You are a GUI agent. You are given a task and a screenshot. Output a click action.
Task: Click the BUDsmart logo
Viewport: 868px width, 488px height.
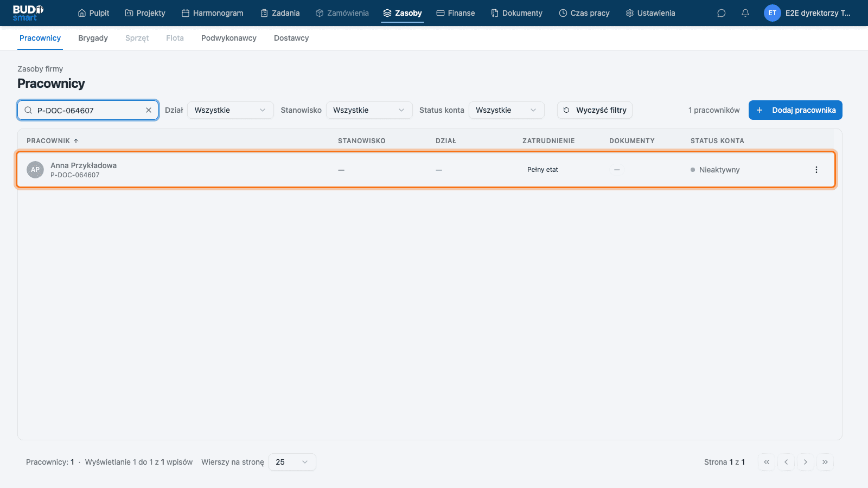(28, 13)
